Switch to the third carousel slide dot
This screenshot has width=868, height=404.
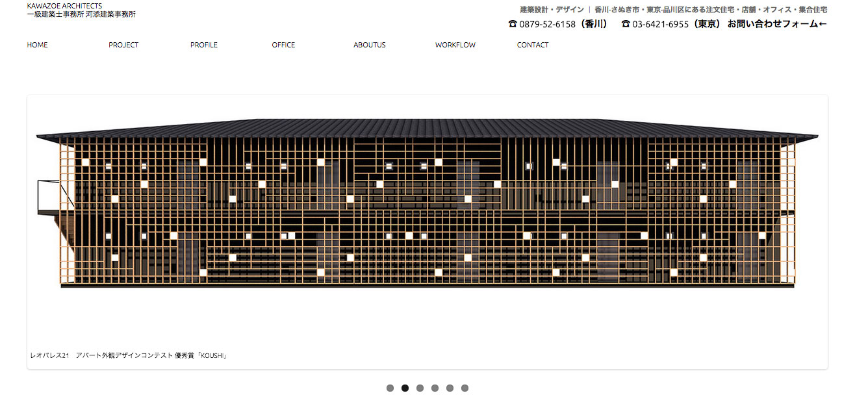[420, 388]
